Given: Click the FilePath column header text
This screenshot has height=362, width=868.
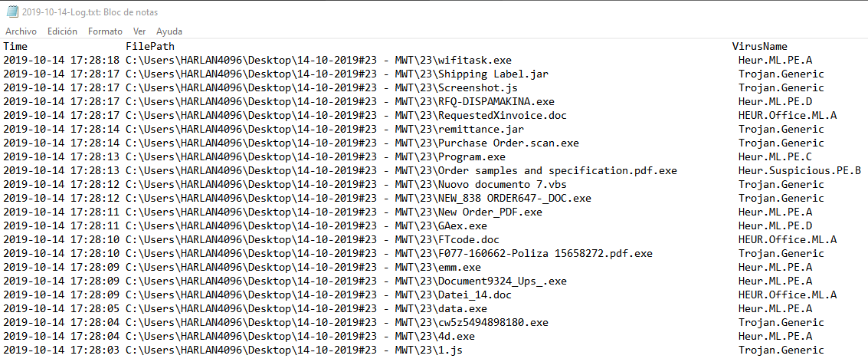Looking at the screenshot, I should (150, 47).
